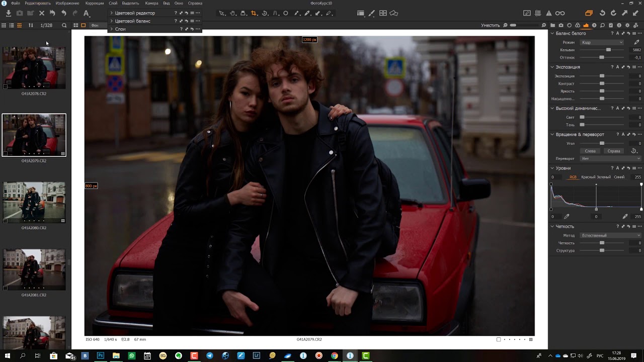Expand the Цветовой редактор floating tool
Viewport: 644px width, 362px height.
click(111, 13)
